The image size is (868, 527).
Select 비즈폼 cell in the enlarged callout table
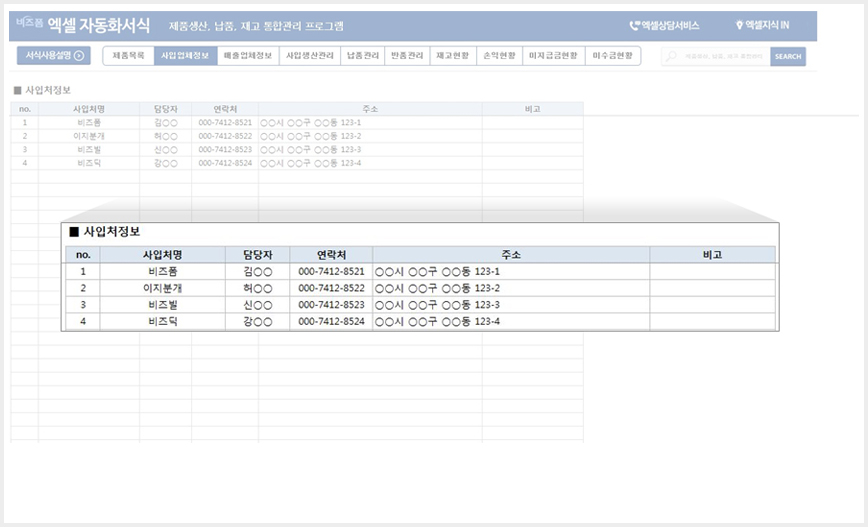click(x=163, y=271)
